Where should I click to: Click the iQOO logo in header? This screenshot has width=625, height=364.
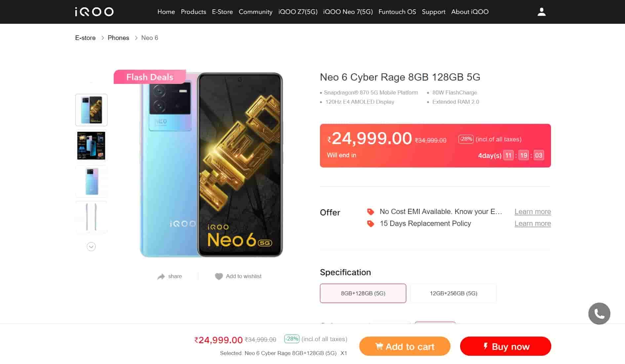coord(94,12)
